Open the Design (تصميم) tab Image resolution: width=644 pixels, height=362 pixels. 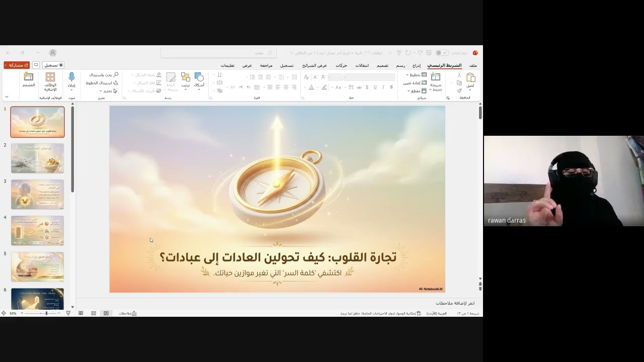382,65
